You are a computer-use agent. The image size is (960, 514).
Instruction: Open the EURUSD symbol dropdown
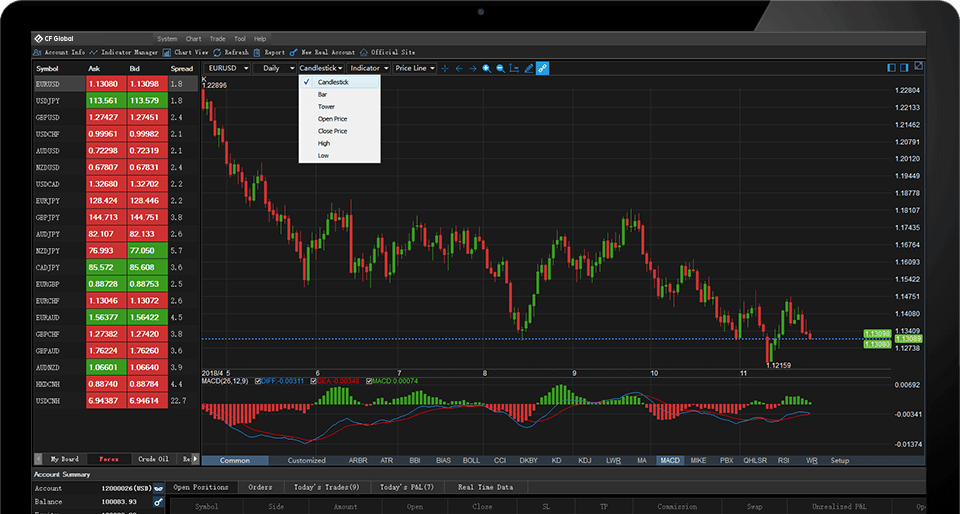pos(227,69)
